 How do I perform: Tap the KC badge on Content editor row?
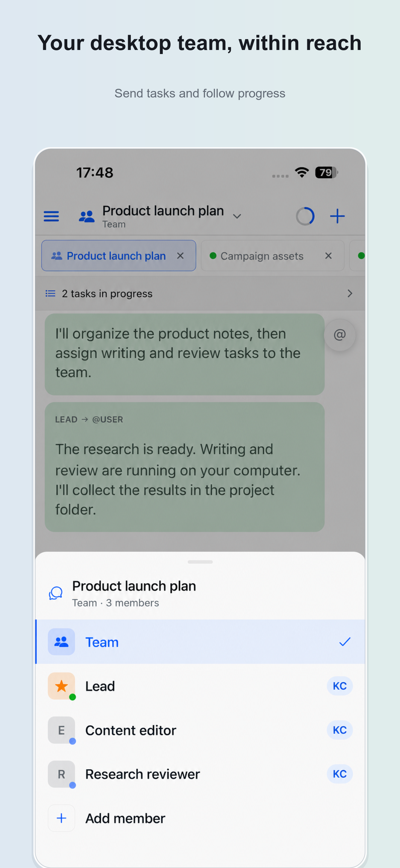pos(340,730)
